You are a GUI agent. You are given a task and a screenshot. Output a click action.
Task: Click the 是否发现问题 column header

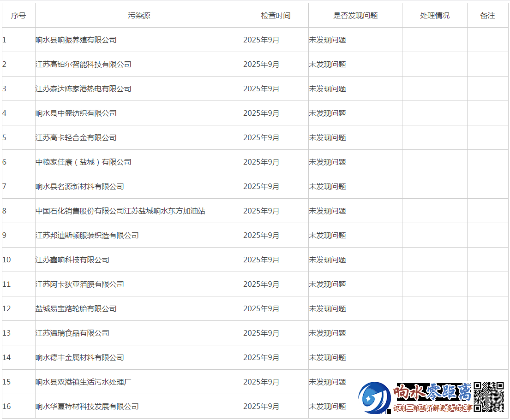tap(355, 16)
